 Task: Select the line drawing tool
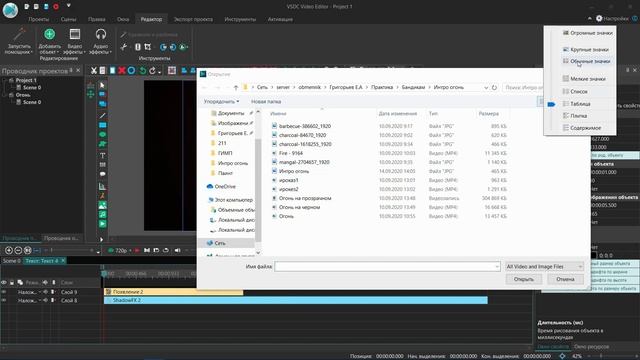[102, 116]
